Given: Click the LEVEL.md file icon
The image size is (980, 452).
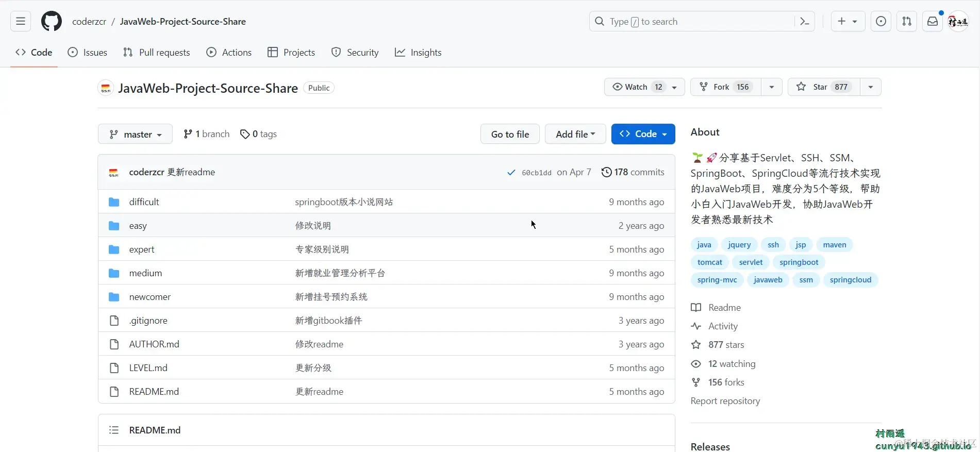Looking at the screenshot, I should (x=114, y=368).
